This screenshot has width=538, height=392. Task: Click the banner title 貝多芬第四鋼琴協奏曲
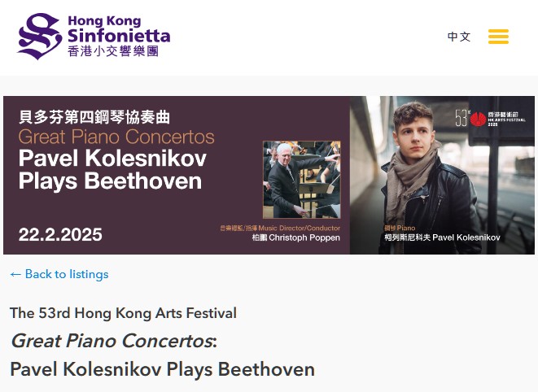tap(94, 117)
